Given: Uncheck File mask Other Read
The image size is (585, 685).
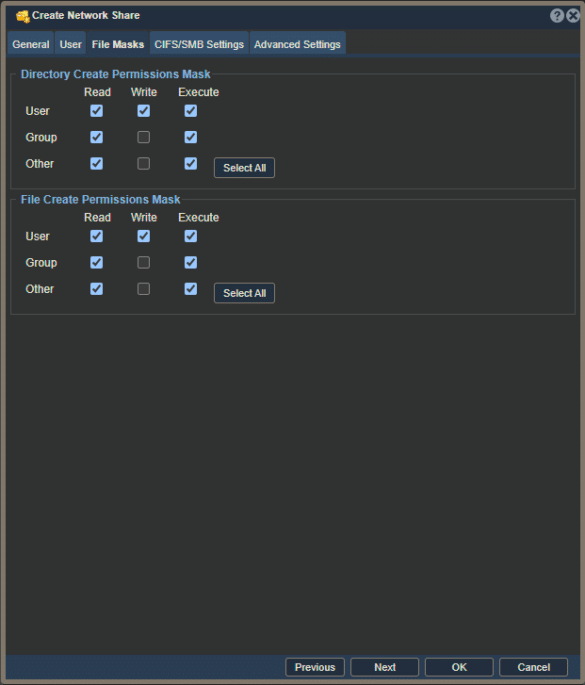Looking at the screenshot, I should coord(97,289).
